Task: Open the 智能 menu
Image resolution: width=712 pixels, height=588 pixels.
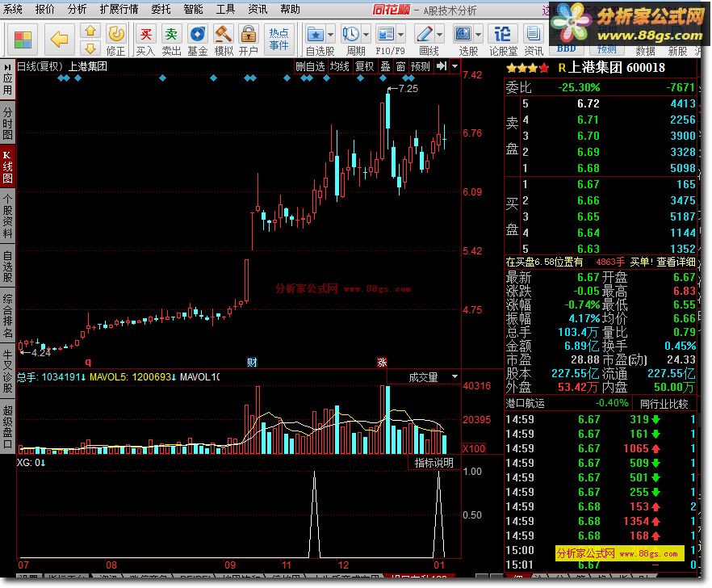Action: tap(193, 9)
